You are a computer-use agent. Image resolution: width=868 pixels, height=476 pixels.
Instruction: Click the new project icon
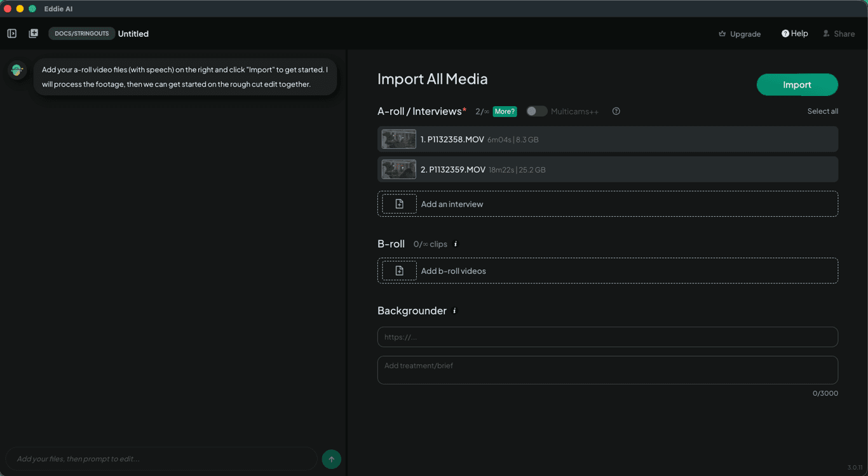[34, 34]
